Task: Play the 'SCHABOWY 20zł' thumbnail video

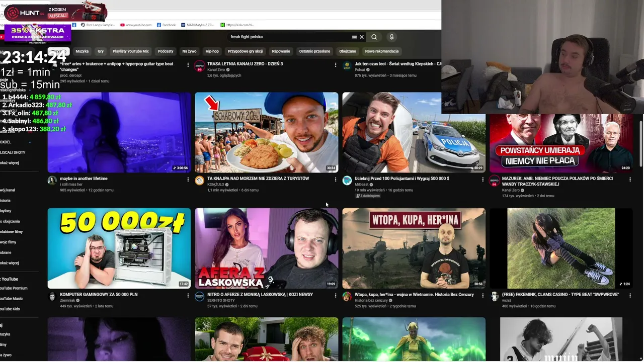Action: 267,132
